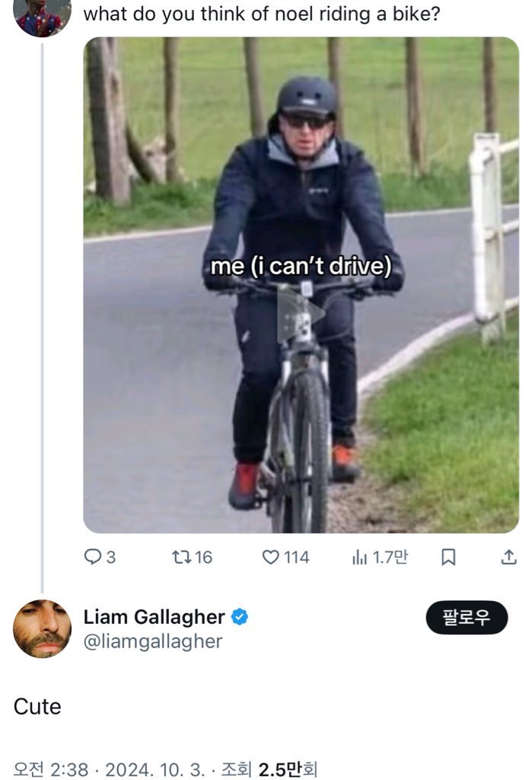Click the 2024. 10. 3. date
532x780 pixels.
[x=155, y=769]
